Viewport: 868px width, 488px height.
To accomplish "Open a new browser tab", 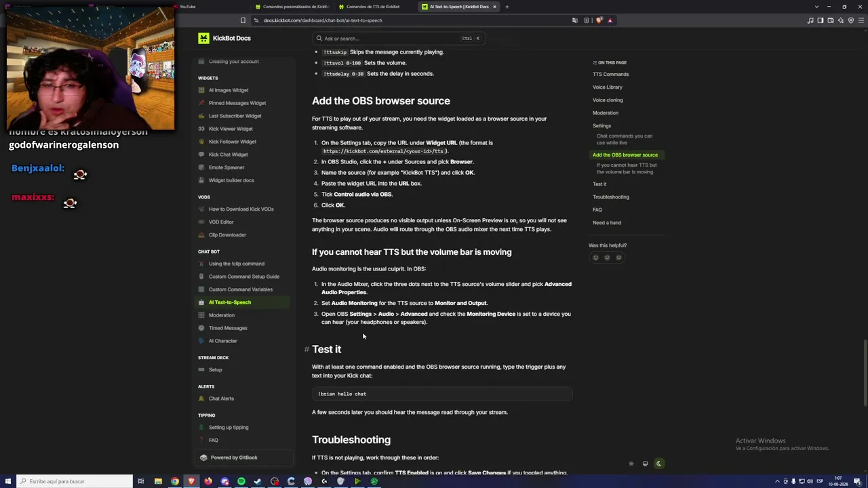I will 507,7.
